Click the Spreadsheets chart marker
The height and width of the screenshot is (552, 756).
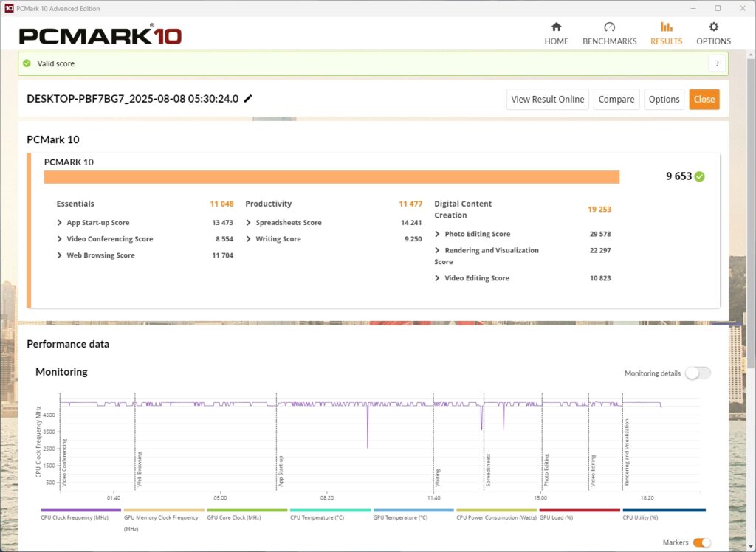[x=488, y=470]
